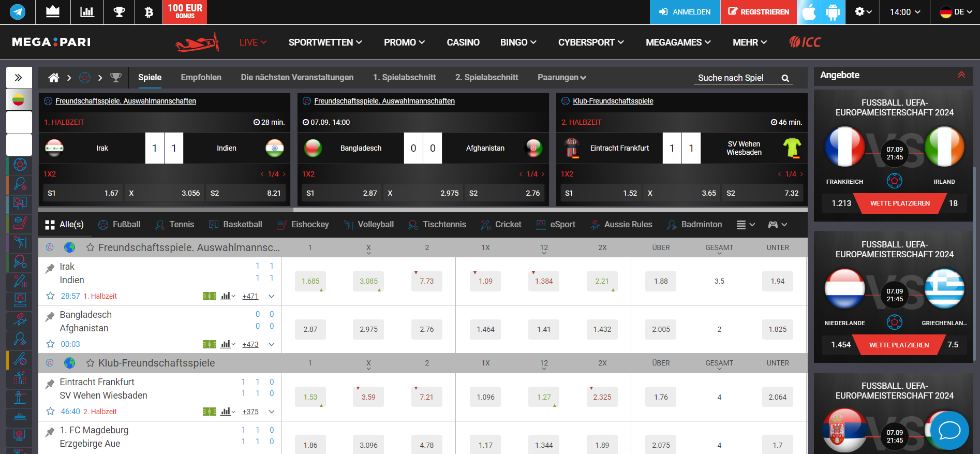This screenshot has height=454, width=980.
Task: Expand the left sidebar with double arrow
Action: (x=19, y=78)
